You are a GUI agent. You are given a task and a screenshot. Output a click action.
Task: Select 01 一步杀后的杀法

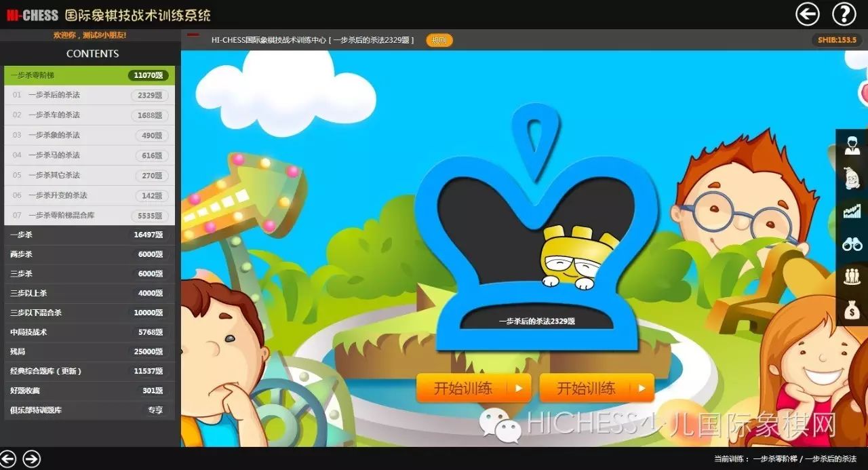[x=90, y=96]
